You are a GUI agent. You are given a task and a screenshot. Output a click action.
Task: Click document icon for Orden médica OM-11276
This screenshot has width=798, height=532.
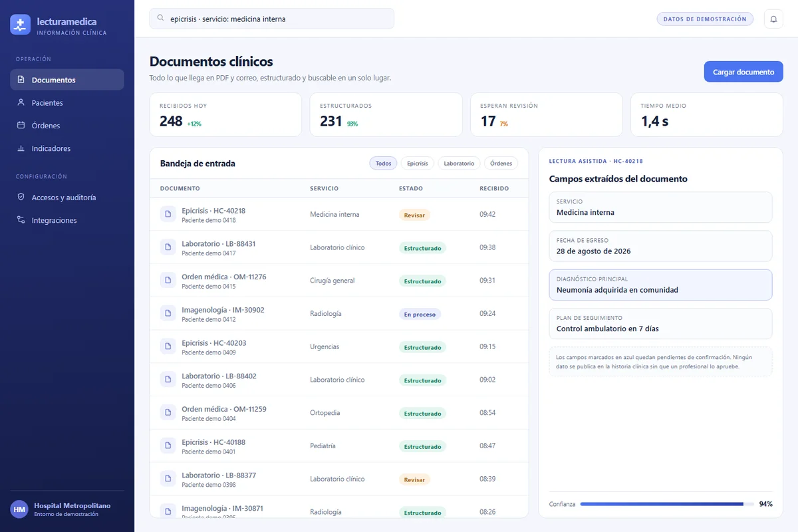(167, 281)
